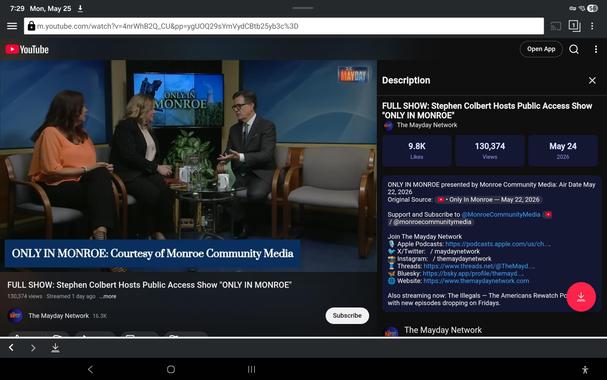
Task: Click the Open App button
Action: tap(541, 49)
